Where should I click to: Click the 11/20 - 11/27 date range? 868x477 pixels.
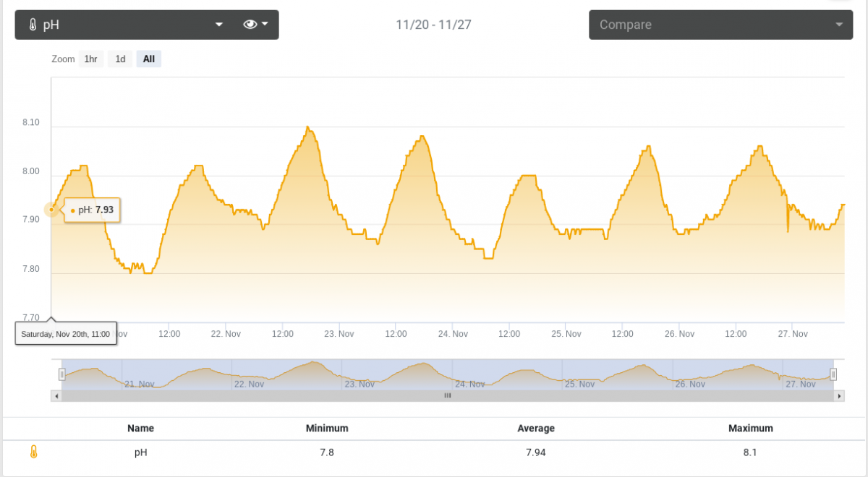click(434, 25)
